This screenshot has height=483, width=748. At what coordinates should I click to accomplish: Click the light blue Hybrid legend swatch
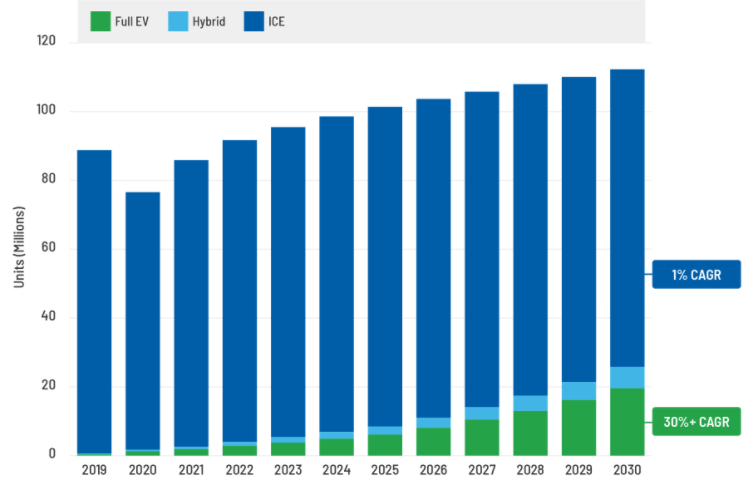[x=178, y=21]
